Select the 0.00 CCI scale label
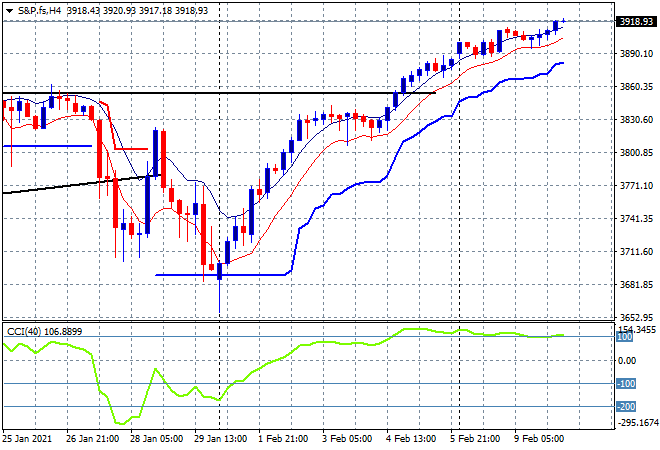The width and height of the screenshot is (660, 450). tap(628, 360)
